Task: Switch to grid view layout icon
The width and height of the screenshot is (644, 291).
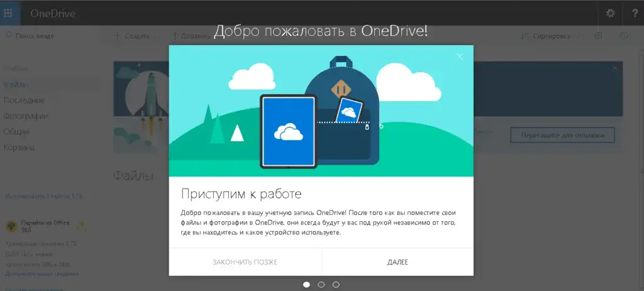Action: (599, 36)
